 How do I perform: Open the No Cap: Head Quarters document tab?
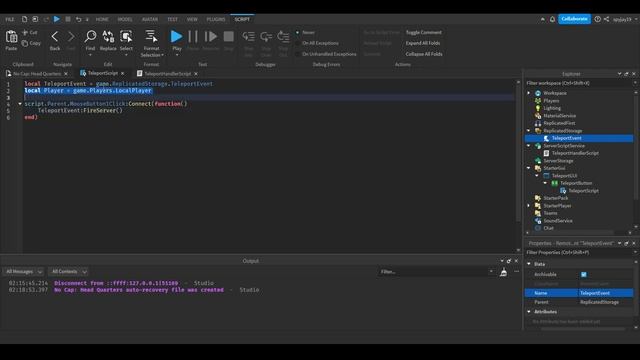(37, 73)
